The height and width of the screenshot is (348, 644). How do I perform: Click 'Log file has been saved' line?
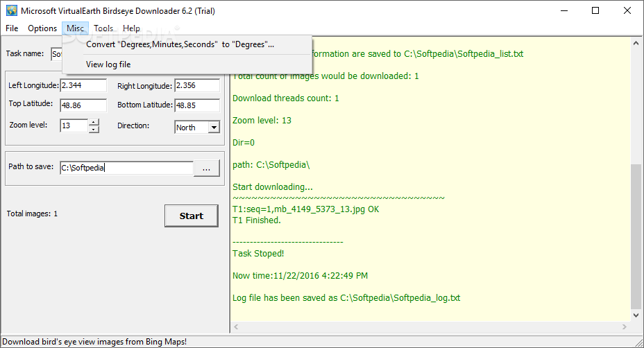pos(346,298)
